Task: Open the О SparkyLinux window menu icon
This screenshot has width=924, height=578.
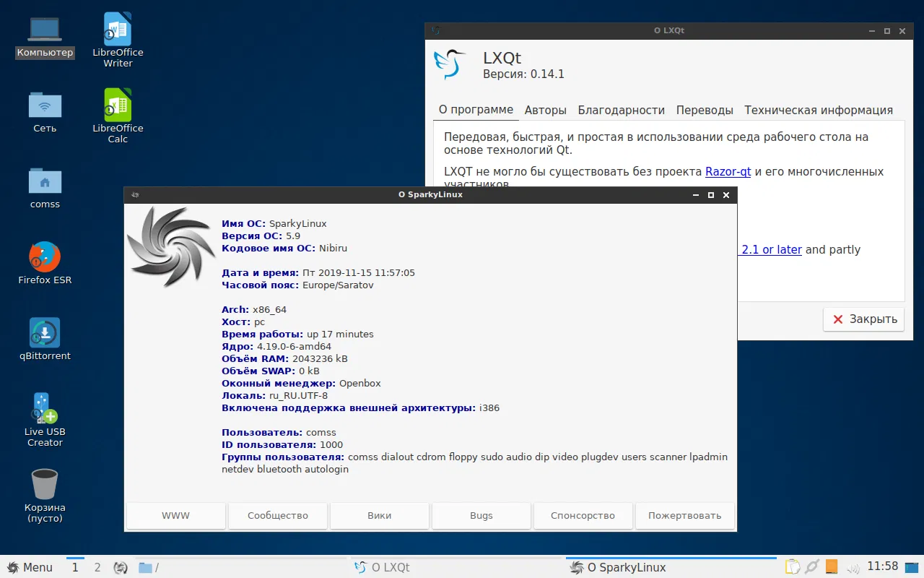Action: coord(135,195)
